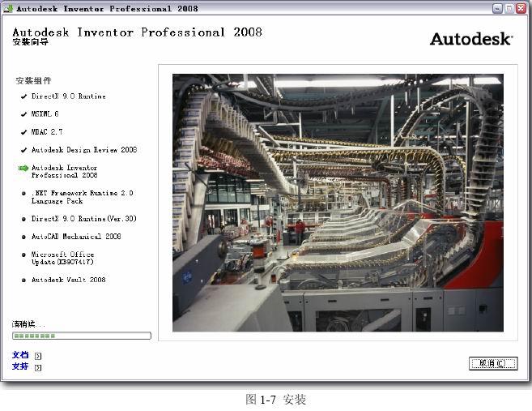This screenshot has height=411, width=532.
Task: Select DirectX 9.0 Runtime(Ver.30) text
Action: point(83,219)
